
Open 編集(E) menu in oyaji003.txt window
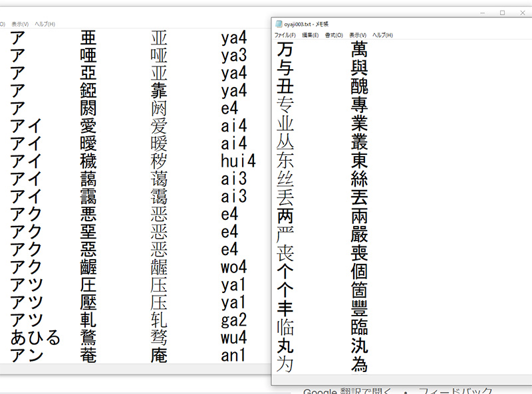point(310,35)
